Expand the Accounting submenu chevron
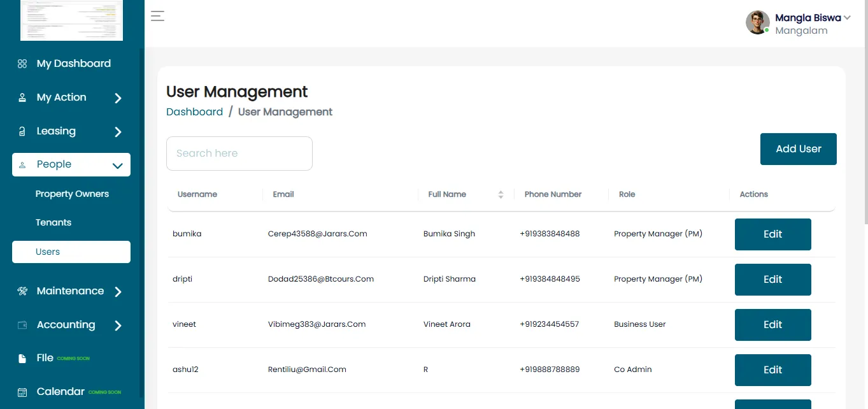868x409 pixels. pos(118,326)
